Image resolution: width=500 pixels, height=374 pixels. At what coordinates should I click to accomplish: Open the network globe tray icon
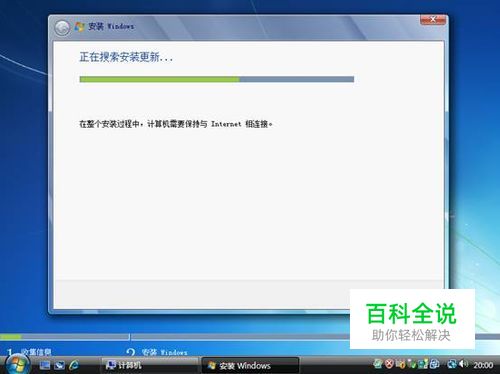pos(452,364)
